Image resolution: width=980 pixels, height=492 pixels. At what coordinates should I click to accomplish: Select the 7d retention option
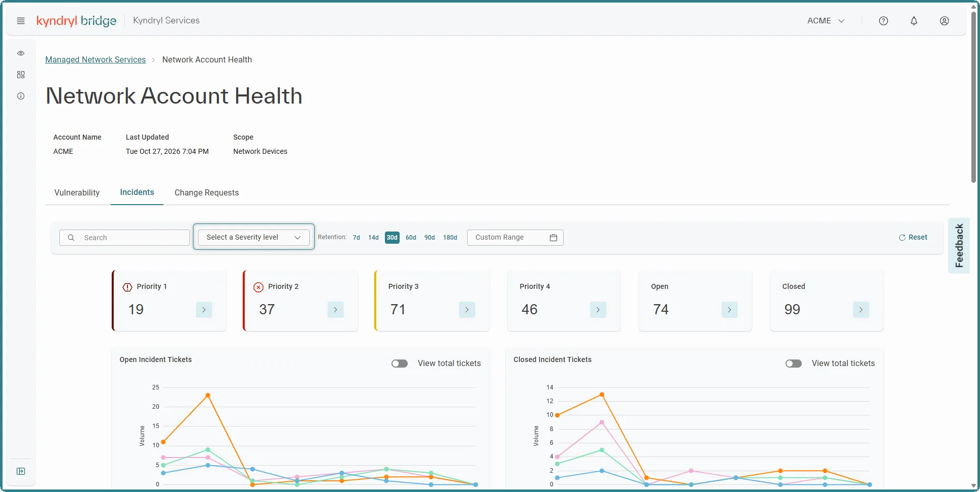tap(356, 238)
